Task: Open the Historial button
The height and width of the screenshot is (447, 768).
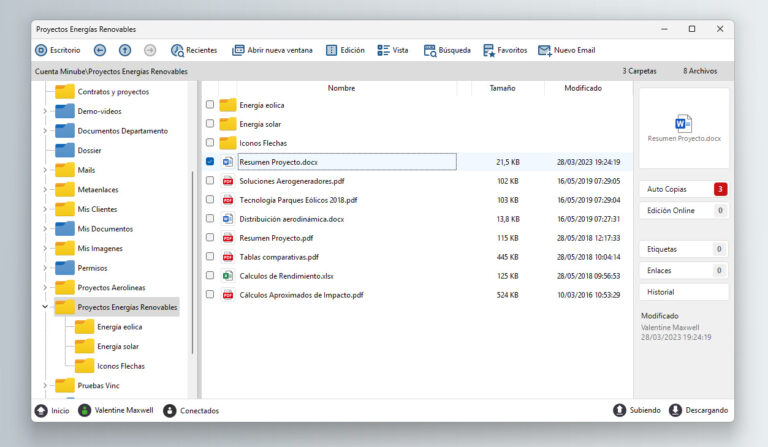Action: click(684, 292)
